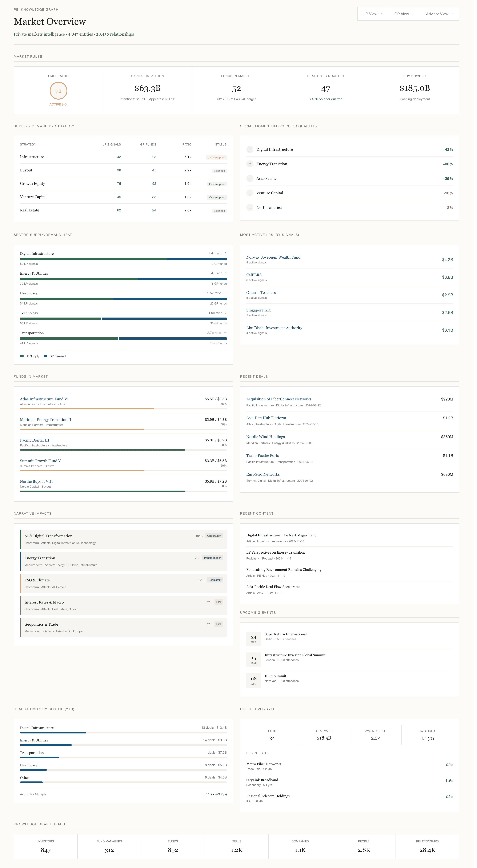The image size is (477, 868).
Task: Click the blue GP Demand legend swatch
Action: click(46, 356)
